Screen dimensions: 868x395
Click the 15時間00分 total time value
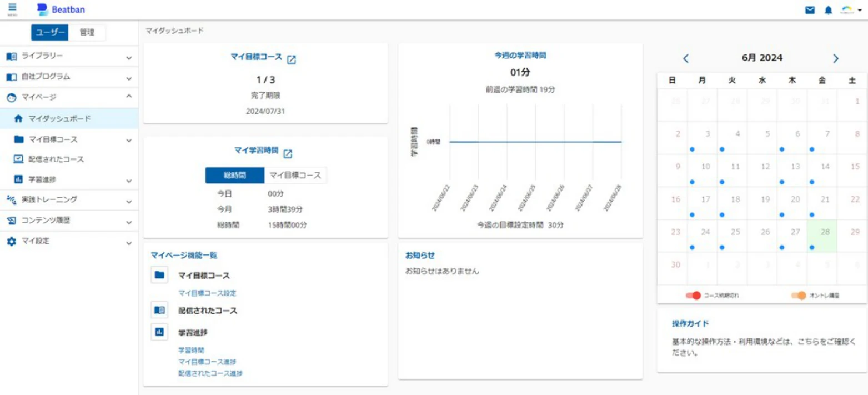click(287, 226)
